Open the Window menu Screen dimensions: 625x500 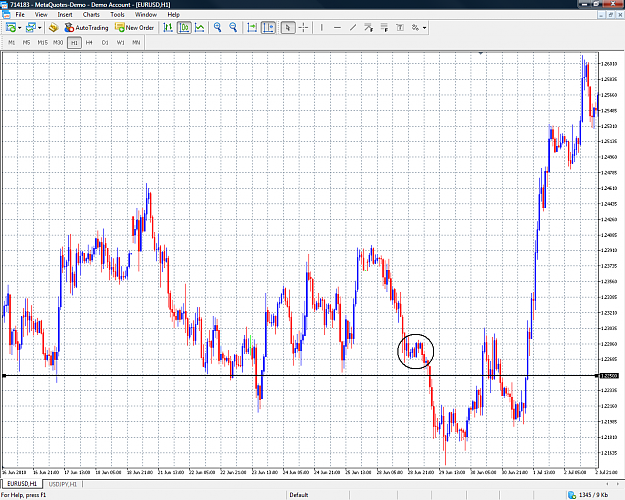pyautogui.click(x=146, y=15)
